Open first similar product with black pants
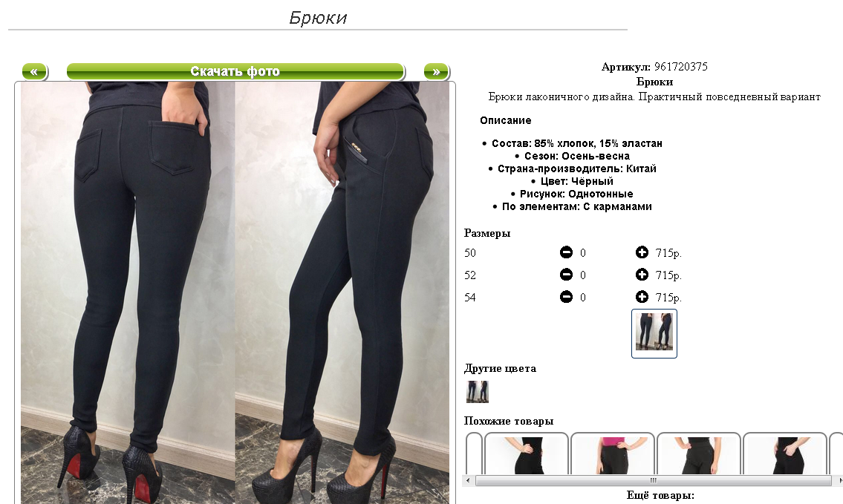Screen dimensions: 843x504 (527, 454)
